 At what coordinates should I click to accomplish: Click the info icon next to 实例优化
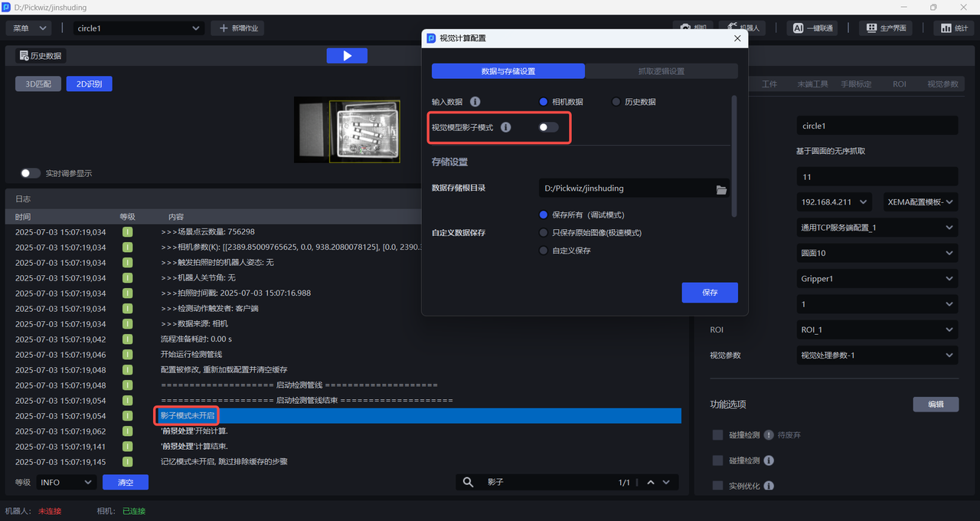[x=769, y=486]
